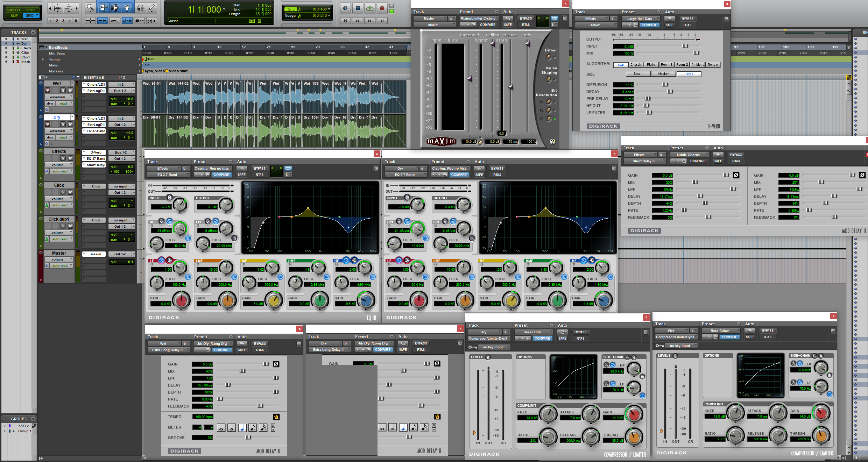
Task: Mute the Effects track
Action: pyautogui.click(x=70, y=158)
